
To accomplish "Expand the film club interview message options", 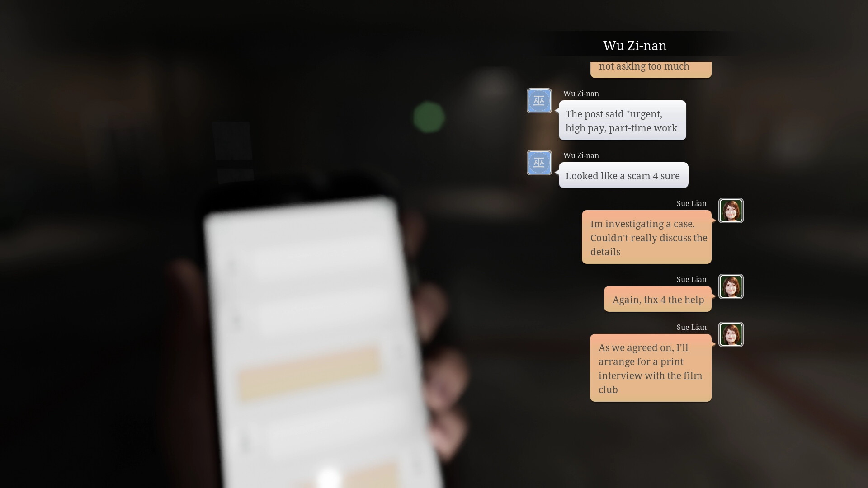I will coord(651,368).
